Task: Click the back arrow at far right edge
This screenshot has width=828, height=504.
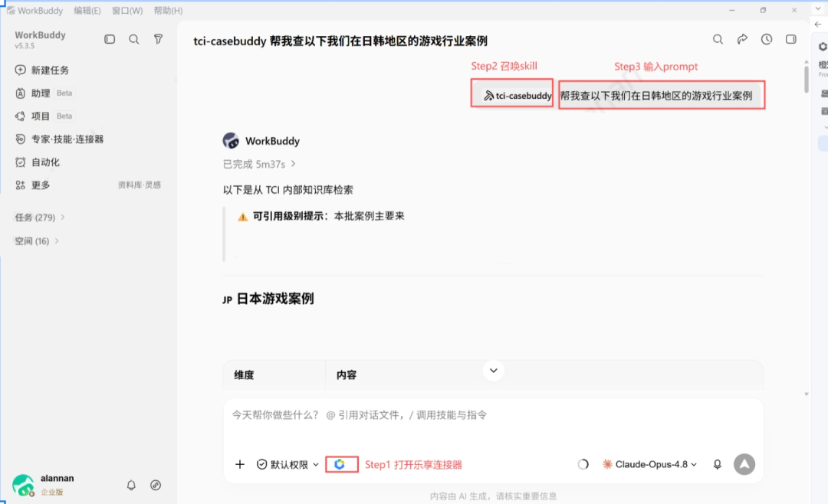Action: (x=818, y=25)
